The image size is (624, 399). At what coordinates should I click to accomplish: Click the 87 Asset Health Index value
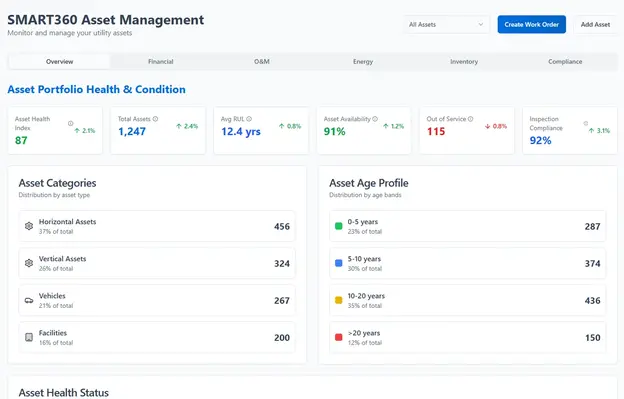[x=21, y=140]
